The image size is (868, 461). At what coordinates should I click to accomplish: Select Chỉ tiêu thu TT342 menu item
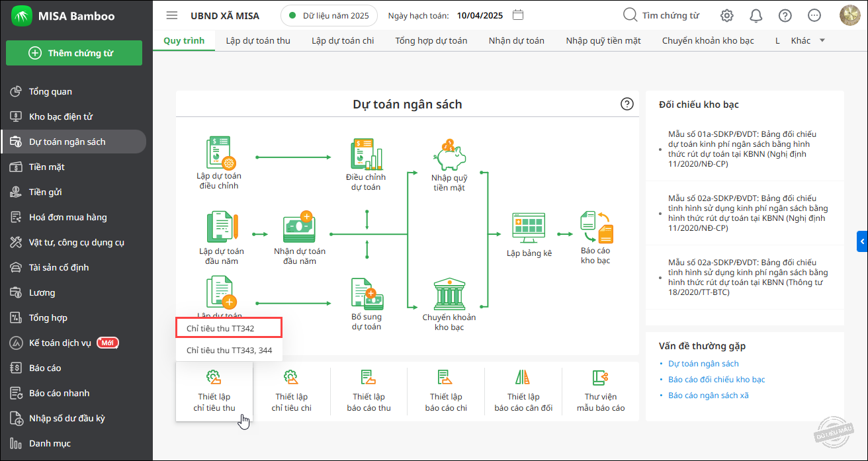(229, 327)
